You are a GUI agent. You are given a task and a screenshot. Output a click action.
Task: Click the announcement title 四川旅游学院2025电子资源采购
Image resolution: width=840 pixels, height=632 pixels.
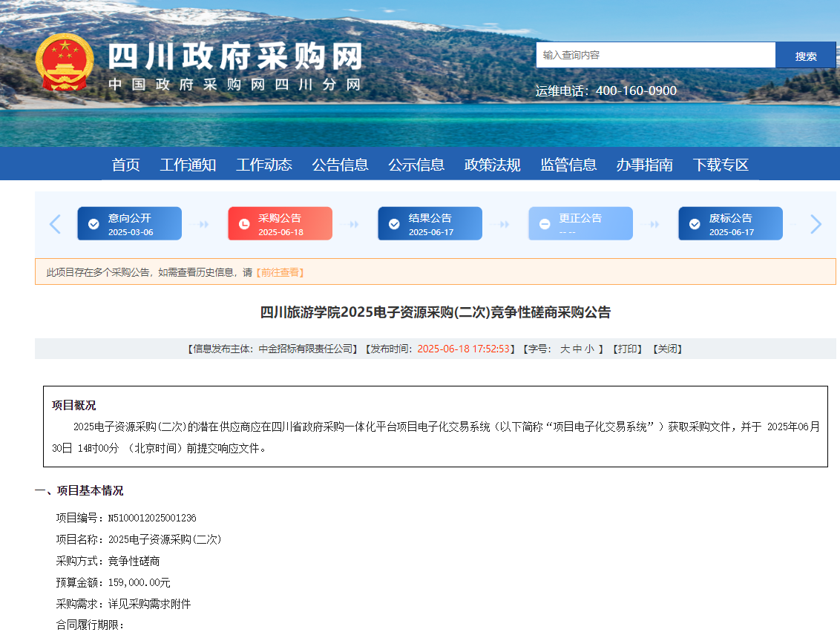[x=435, y=312]
